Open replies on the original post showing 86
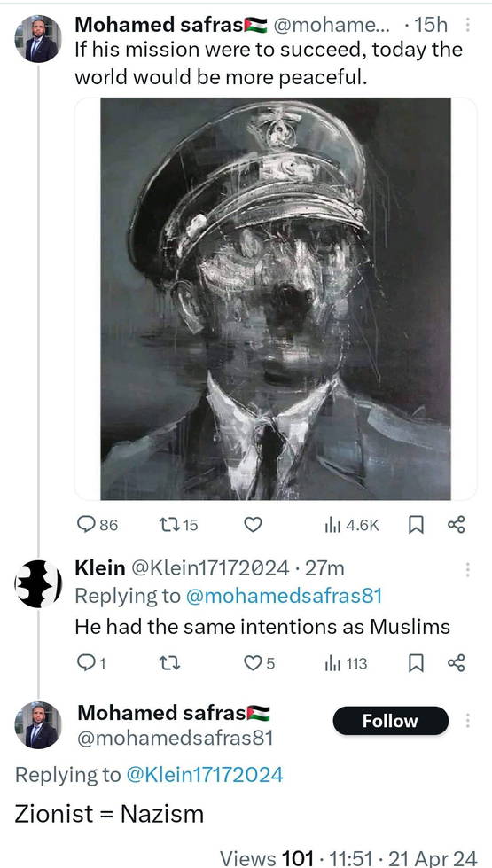This screenshot has height=868, width=492. pos(98,524)
